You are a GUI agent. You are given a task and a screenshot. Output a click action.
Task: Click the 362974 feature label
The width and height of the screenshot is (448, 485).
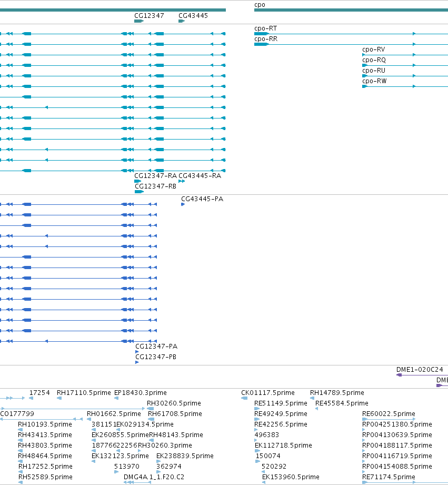(x=168, y=466)
